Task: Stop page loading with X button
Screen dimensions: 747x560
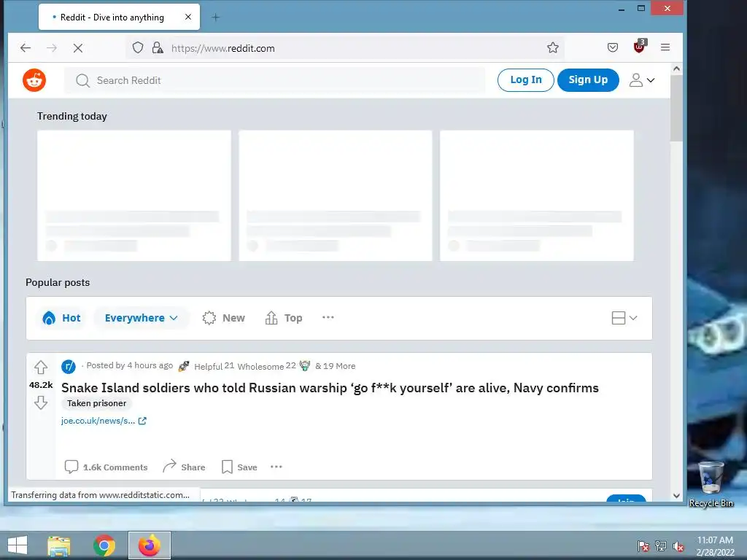Action: 78,48
